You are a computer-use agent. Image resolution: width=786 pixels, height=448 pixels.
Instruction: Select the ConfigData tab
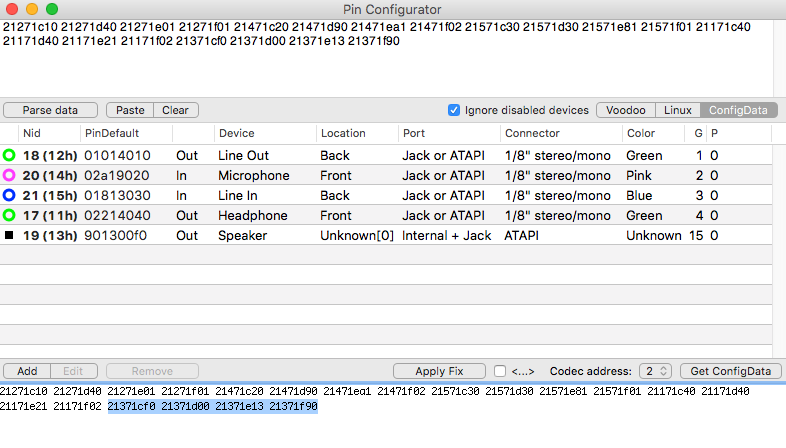tap(740, 110)
